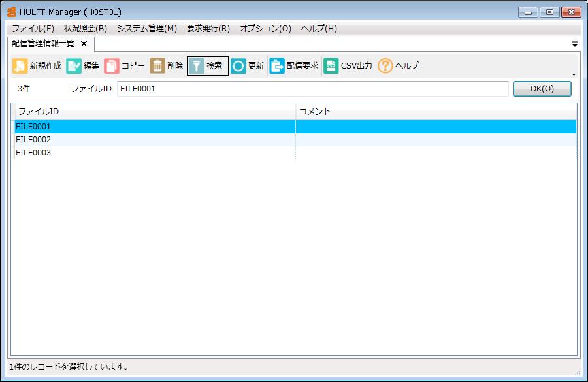Screen dimensions: 588x382
Task: Open the ヘルプ(H) menu
Action: (x=319, y=29)
